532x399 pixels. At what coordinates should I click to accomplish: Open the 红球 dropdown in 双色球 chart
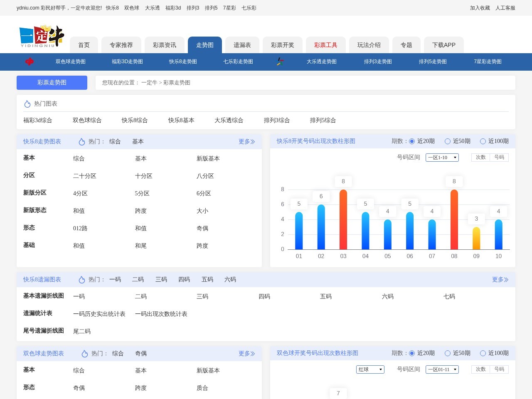pos(370,369)
